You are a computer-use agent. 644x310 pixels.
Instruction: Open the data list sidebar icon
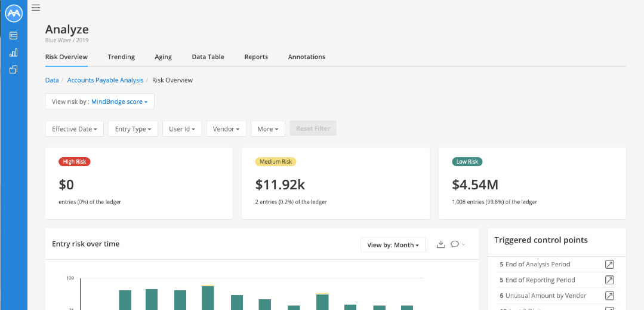tap(14, 36)
